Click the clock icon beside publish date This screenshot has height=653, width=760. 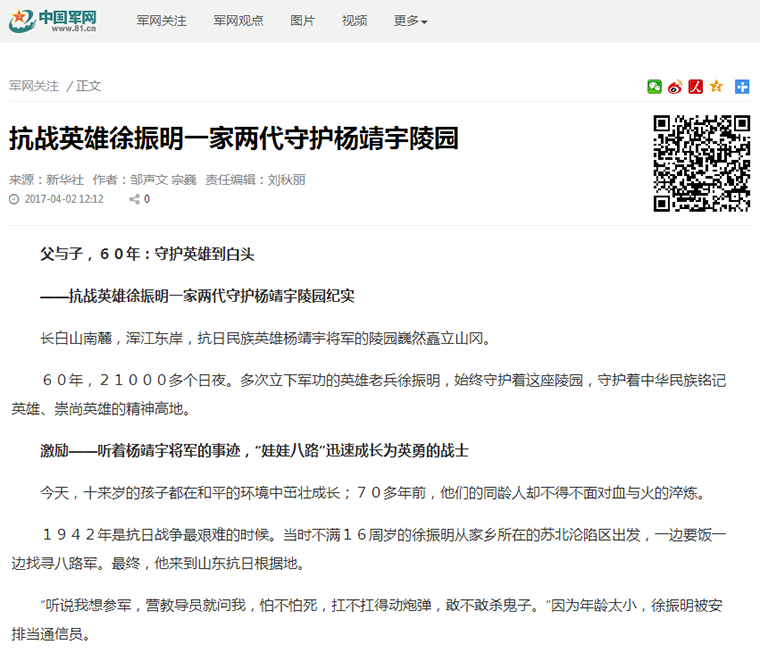click(x=14, y=199)
